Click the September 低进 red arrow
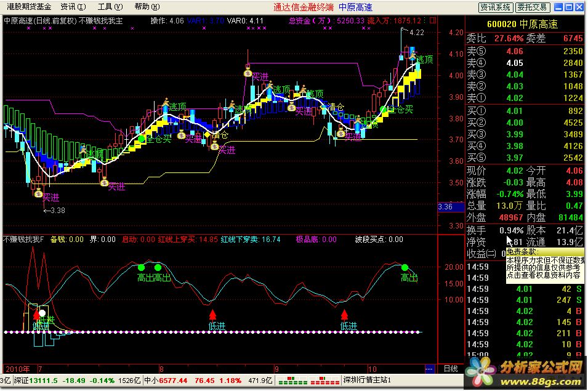Image resolution: width=588 pixels, height=391 pixels. tap(344, 315)
